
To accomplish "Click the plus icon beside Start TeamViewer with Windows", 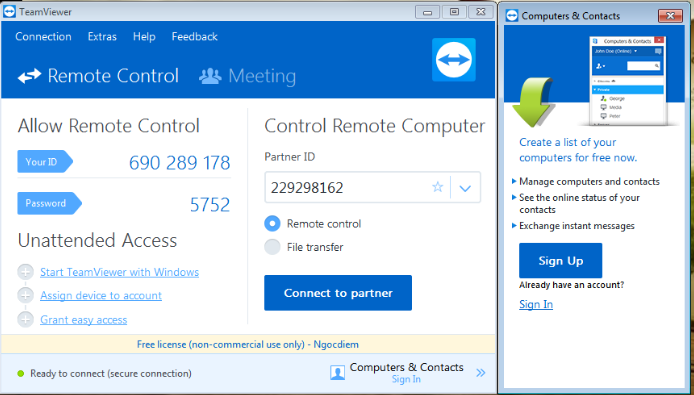I will point(25,272).
